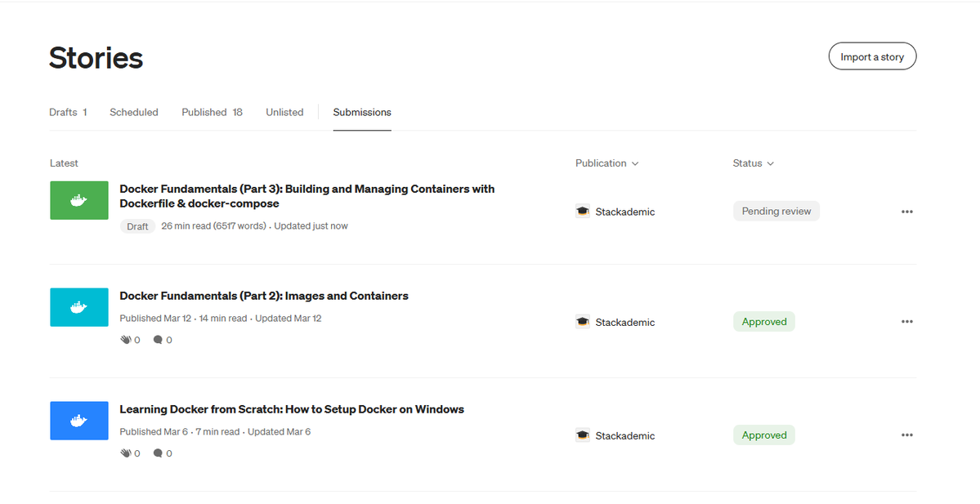980x504 pixels.
Task: Click Stackademic logo in Learning Docker row
Action: [583, 435]
